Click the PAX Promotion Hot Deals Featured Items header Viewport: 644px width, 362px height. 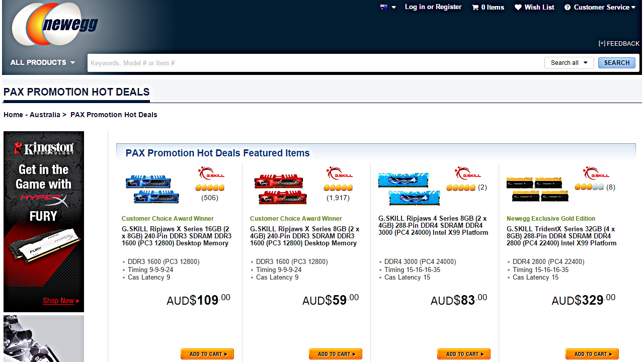click(x=218, y=153)
